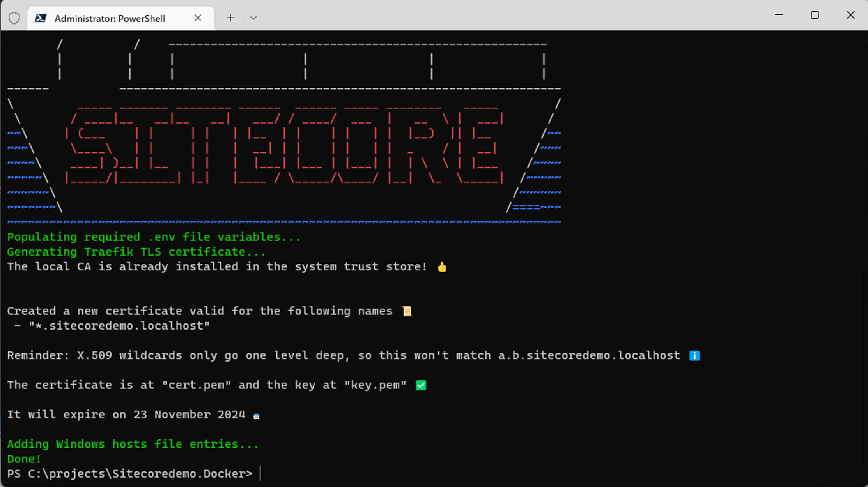This screenshot has height=487, width=868.
Task: Click the text 'Populating required .env file variables...'
Action: coord(154,237)
